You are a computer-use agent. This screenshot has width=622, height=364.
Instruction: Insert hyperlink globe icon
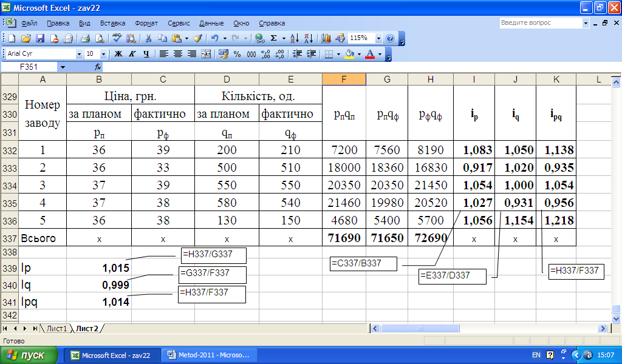[260, 38]
